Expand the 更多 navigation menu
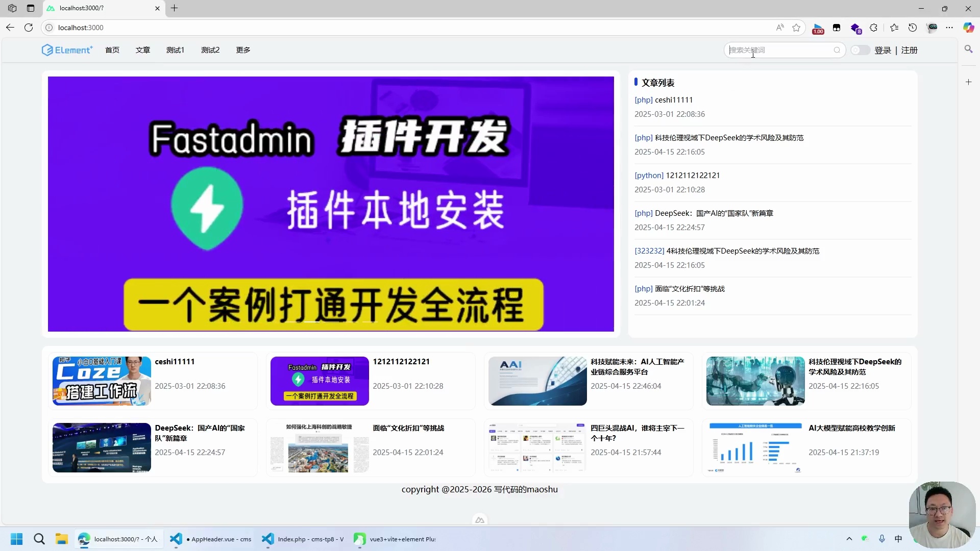Viewport: 980px width, 551px height. coord(243,50)
